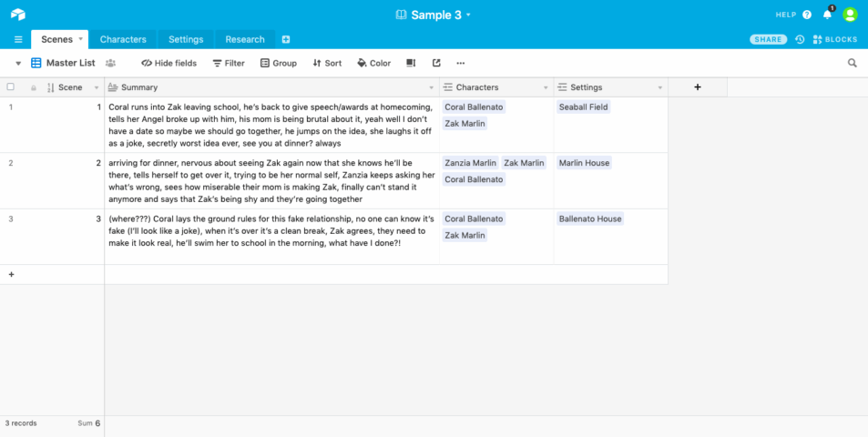Switch to the Research tab
868x437 pixels.
245,39
